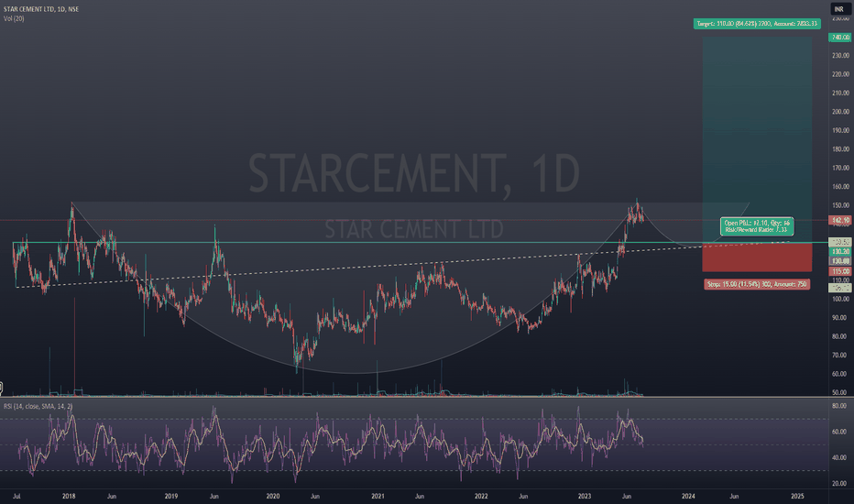
Task: Click 230.00 on the price scale
Action: 840,56
